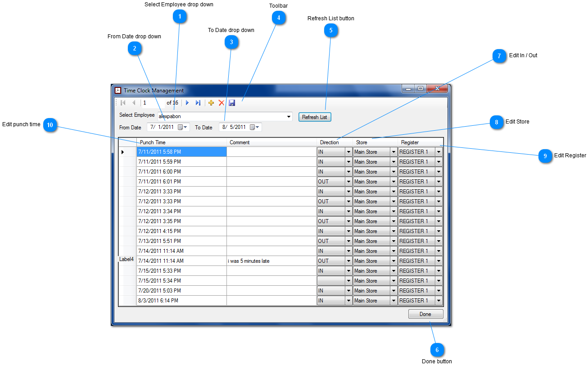Close the Time Clock Management window
588x366 pixels.
coord(437,88)
